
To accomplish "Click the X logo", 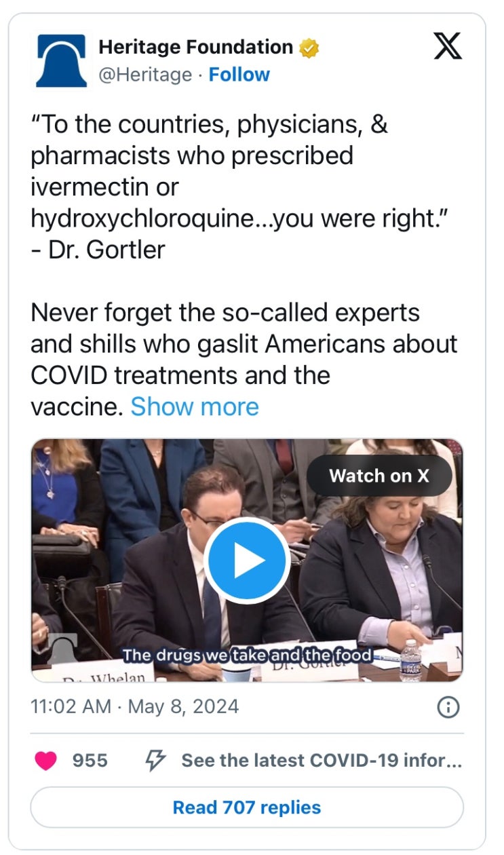I will point(447,47).
